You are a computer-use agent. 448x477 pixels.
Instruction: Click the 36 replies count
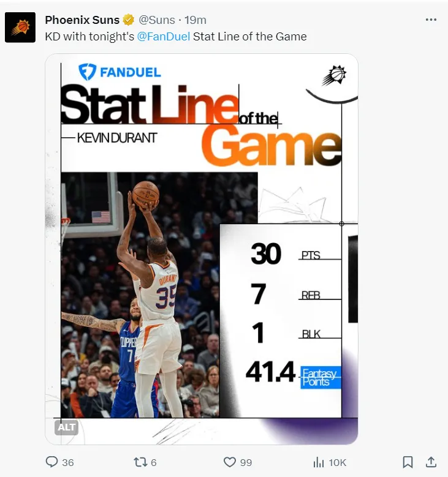(x=68, y=463)
